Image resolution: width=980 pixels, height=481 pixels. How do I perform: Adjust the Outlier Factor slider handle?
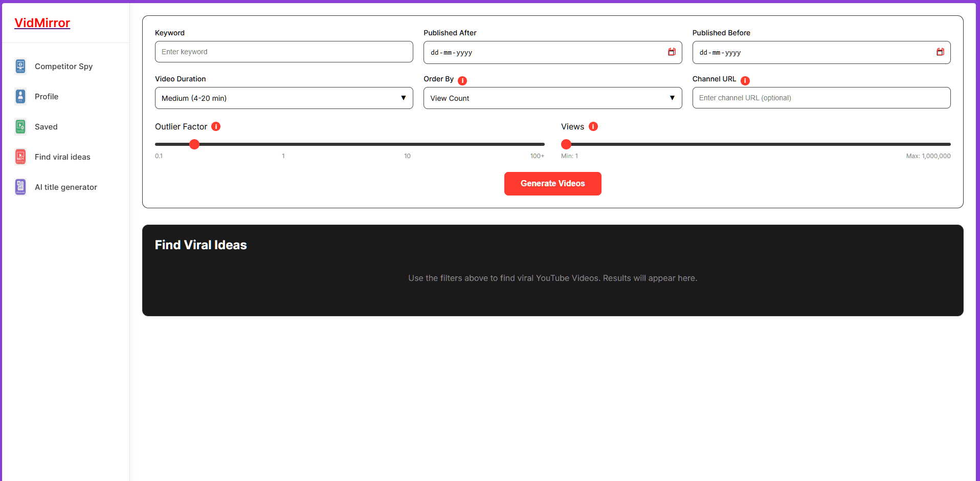click(194, 144)
